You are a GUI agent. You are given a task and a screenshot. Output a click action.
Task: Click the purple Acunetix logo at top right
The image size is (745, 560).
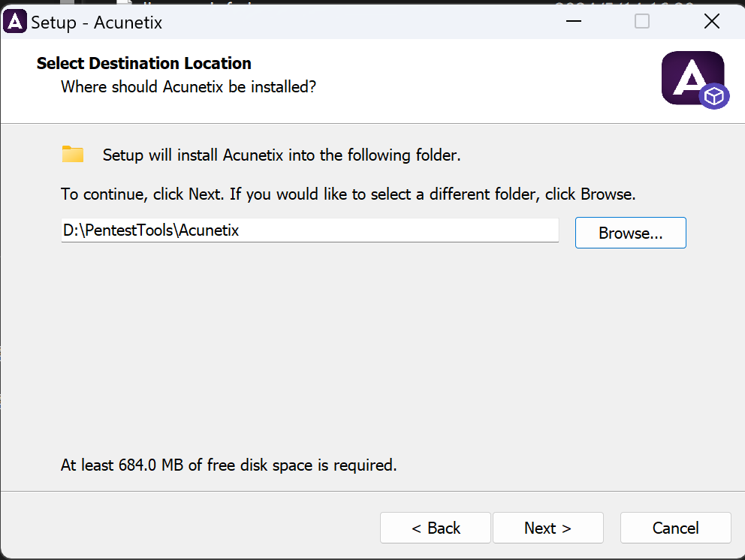pyautogui.click(x=692, y=78)
